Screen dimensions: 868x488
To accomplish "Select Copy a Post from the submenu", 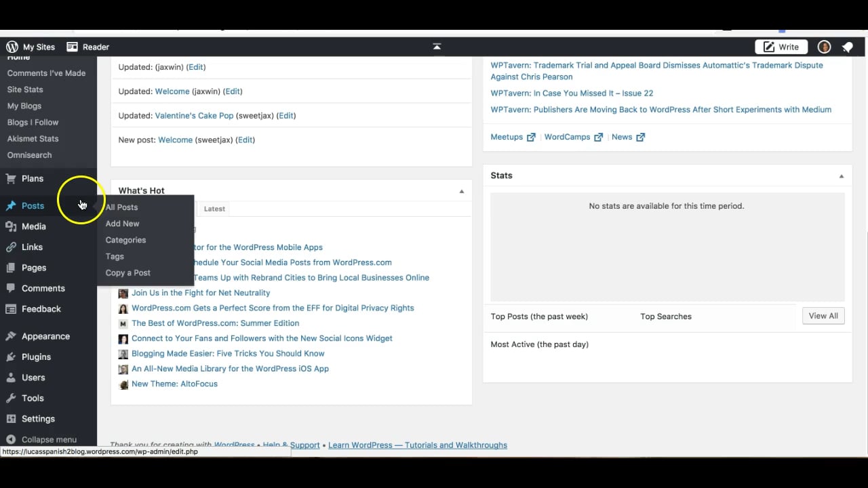I will [128, 272].
